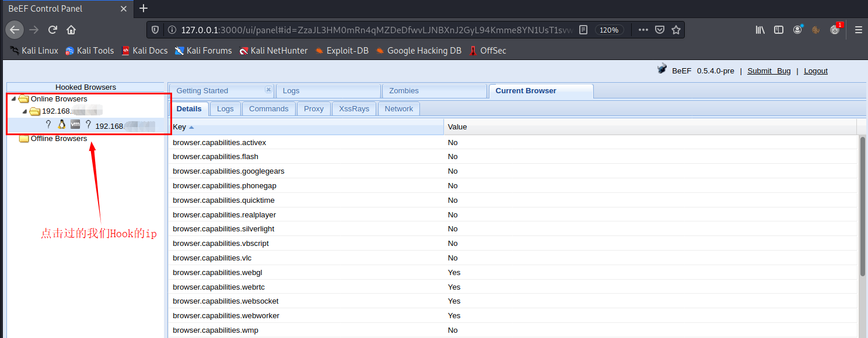868x338 pixels.
Task: Sort by the Value column header
Action: 649,126
